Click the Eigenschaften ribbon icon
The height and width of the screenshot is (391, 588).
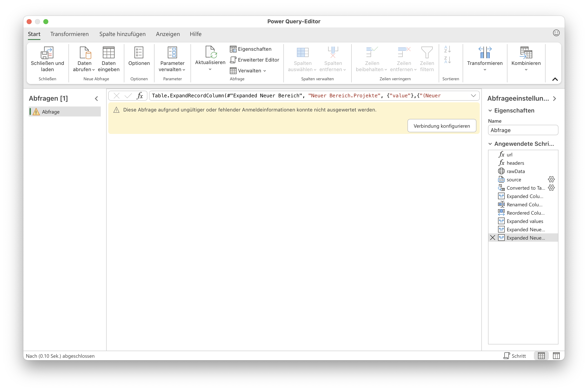[233, 49]
